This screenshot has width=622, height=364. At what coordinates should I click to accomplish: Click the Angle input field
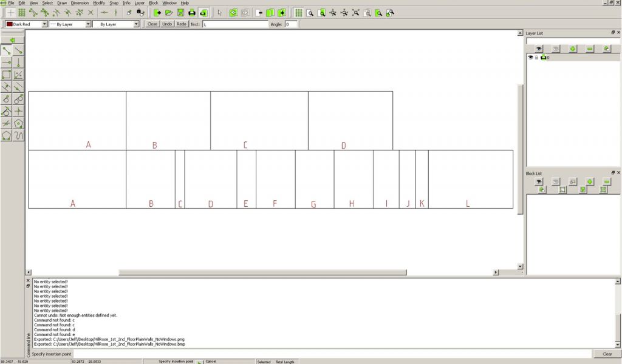290,24
